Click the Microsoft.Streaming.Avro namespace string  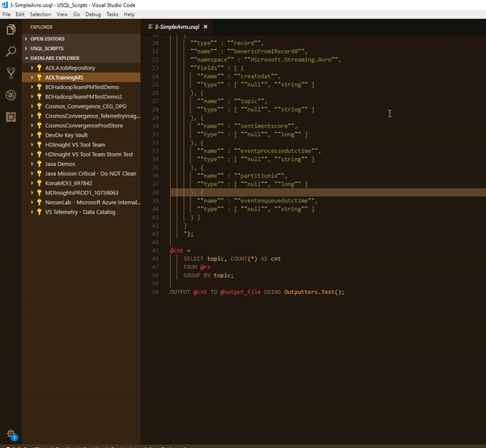pos(291,60)
